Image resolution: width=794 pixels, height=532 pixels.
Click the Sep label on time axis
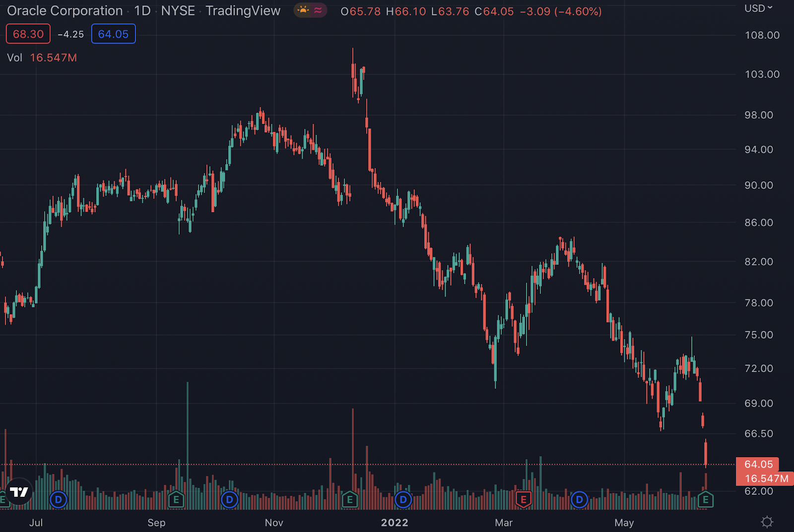coord(156,523)
